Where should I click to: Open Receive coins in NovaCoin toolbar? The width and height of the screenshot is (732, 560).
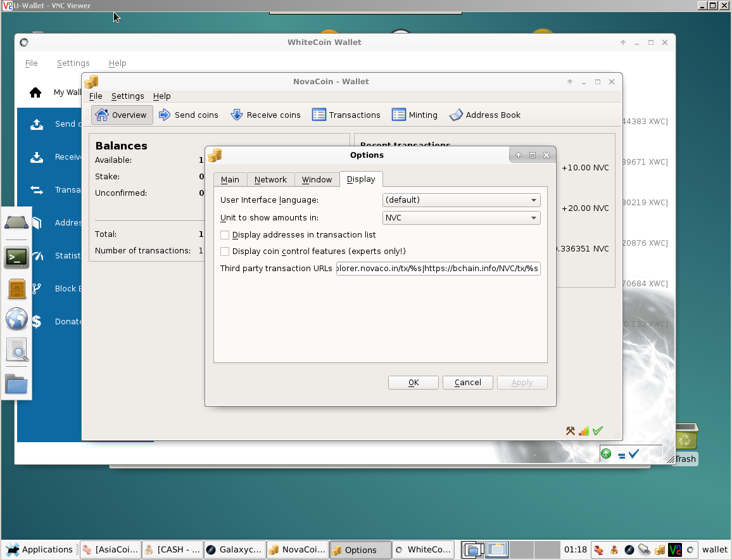(265, 115)
